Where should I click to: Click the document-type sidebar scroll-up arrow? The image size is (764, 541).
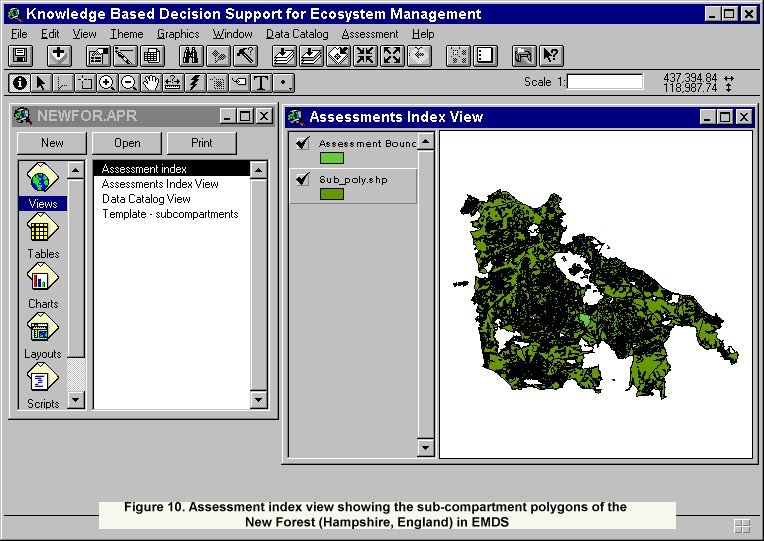[x=76, y=170]
